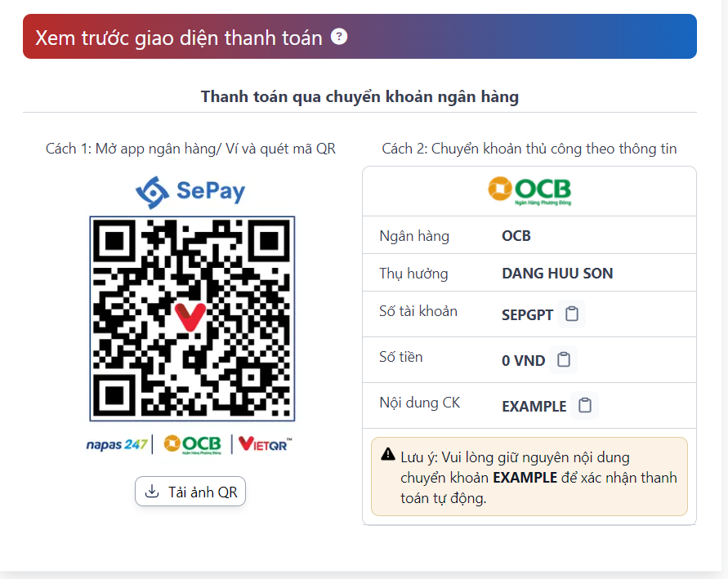Screen dimensions: 728x579
Task: Click the Thanh toán qua chuyển khoản heading
Action: [360, 97]
